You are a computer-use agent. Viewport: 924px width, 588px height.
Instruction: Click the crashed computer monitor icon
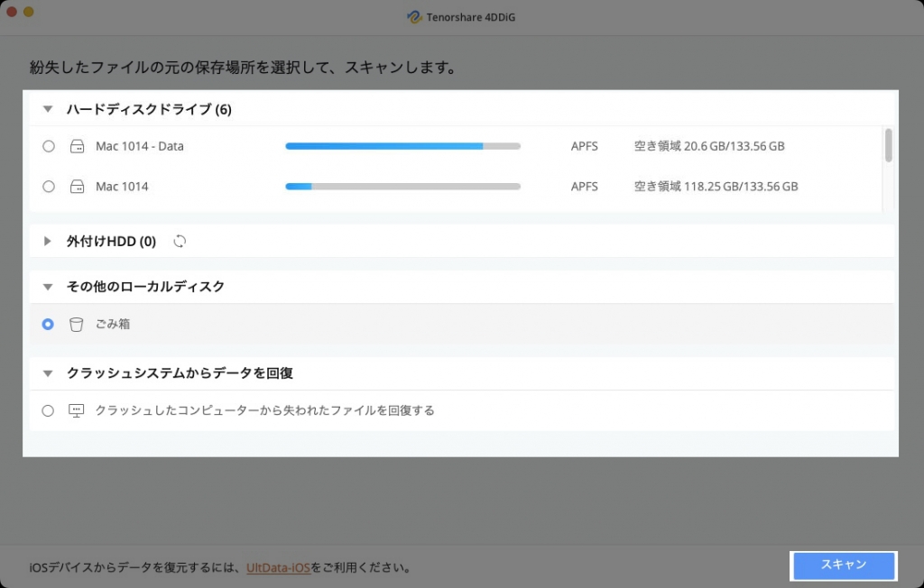pos(77,409)
